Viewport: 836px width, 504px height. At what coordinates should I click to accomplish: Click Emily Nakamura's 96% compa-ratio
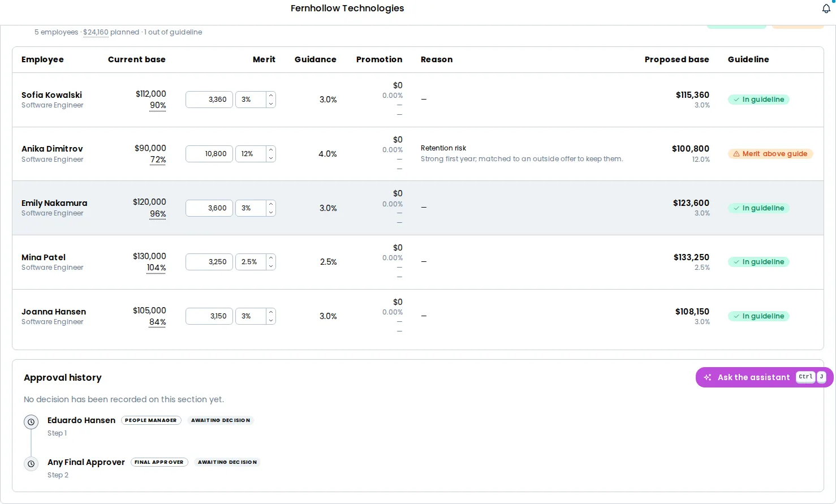pos(158,214)
